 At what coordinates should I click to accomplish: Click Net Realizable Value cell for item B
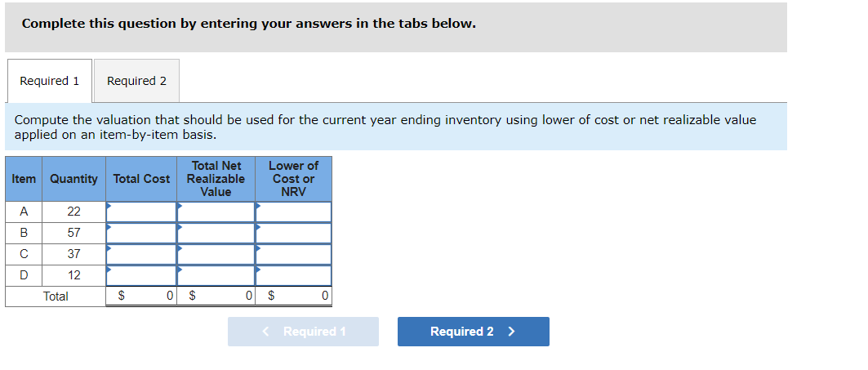click(x=216, y=233)
